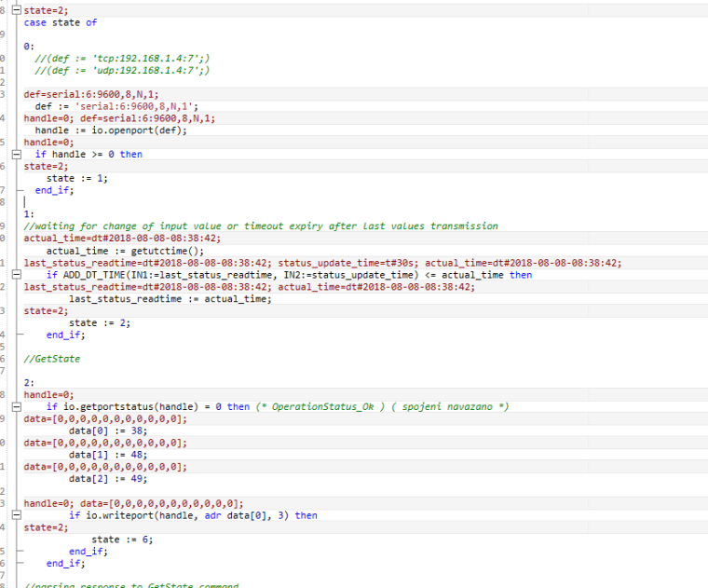Collapse the io.getportstatus if block
Viewport: 708px width, 588px height.
[15, 407]
